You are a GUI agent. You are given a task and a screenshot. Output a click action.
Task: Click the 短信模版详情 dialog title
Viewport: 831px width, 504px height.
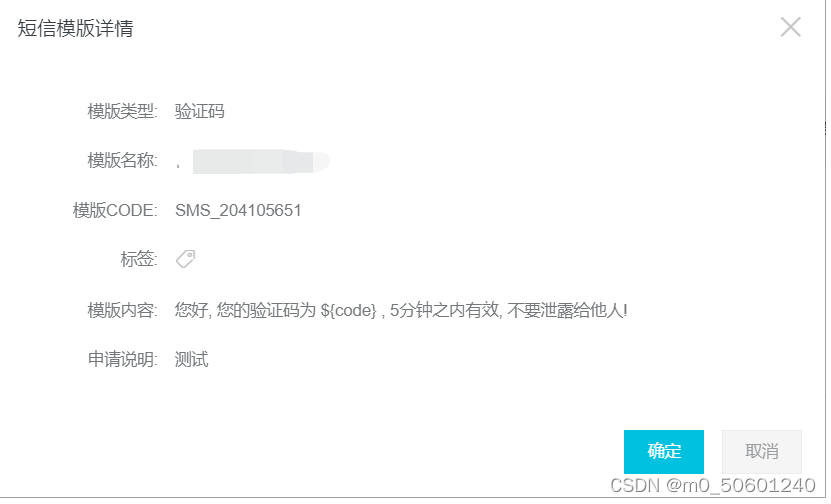(75, 28)
